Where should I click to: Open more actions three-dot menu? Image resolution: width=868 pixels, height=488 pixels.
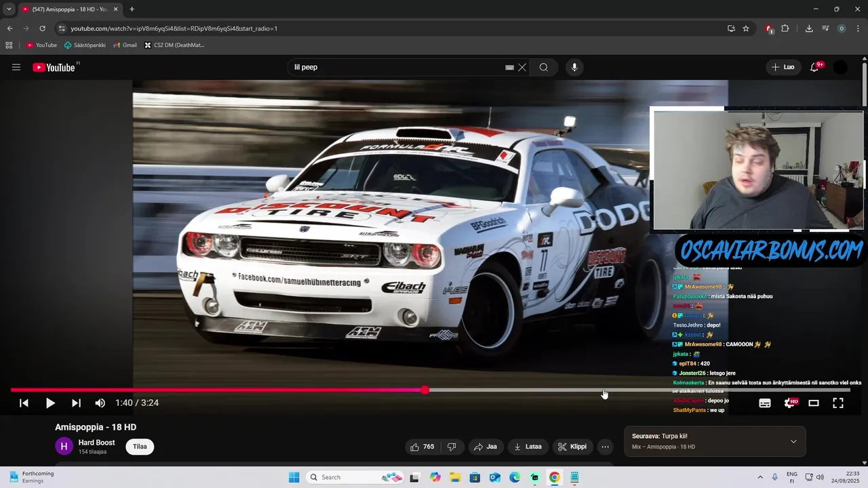(x=606, y=447)
